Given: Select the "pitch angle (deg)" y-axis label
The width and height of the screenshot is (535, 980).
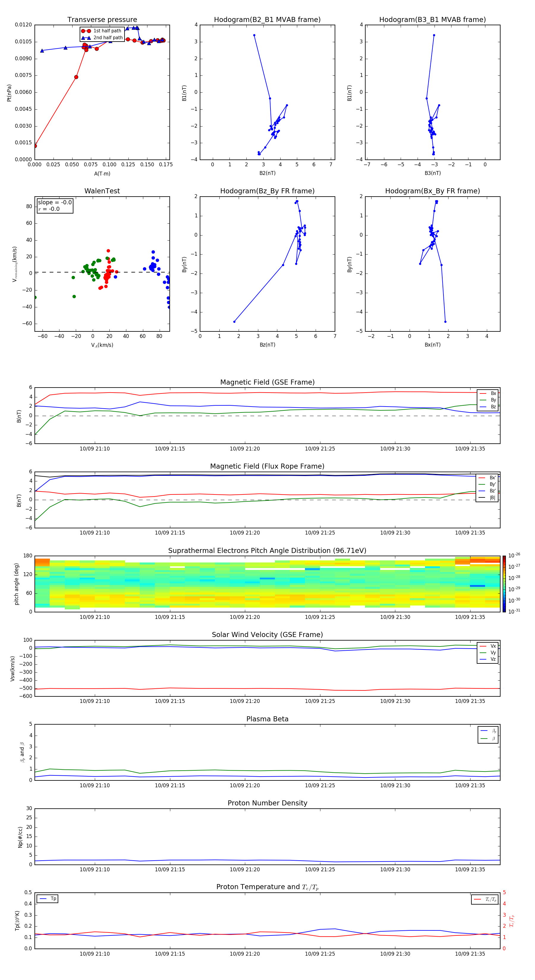Looking at the screenshot, I should point(16,584).
